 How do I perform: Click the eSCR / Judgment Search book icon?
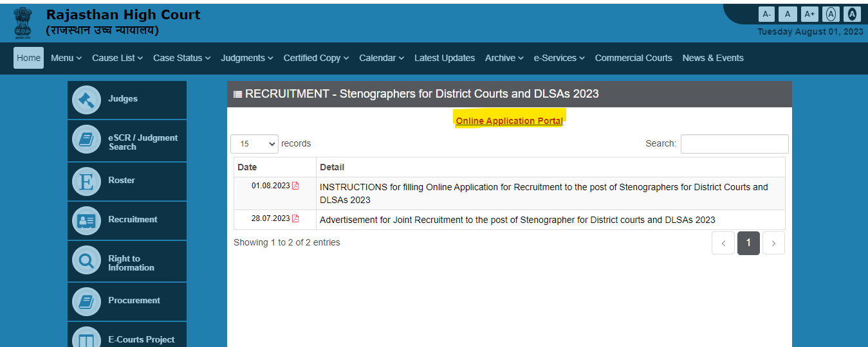86,139
